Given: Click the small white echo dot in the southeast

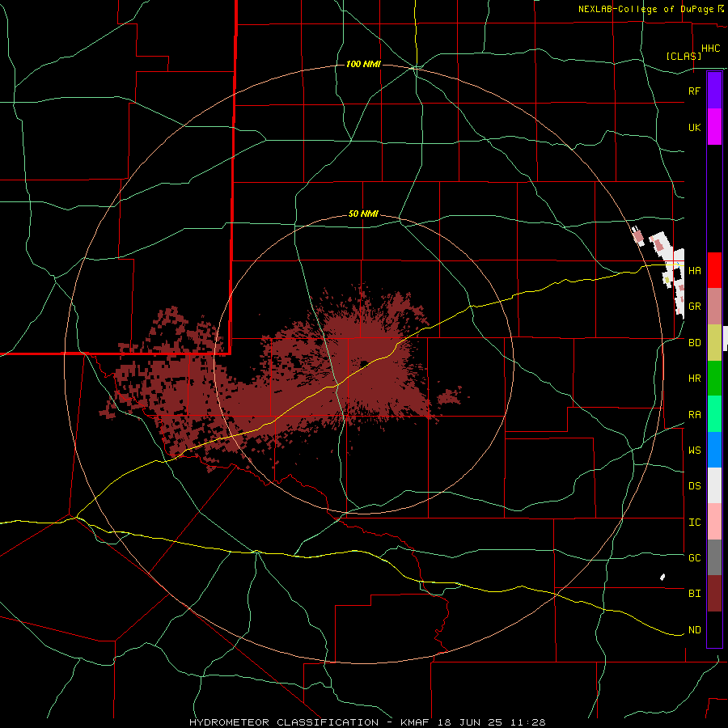Looking at the screenshot, I should click(662, 577).
